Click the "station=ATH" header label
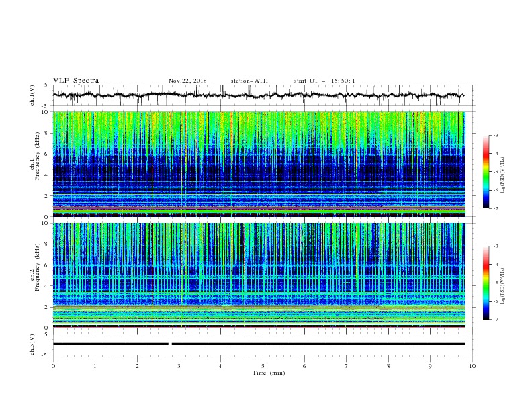This screenshot has width=532, height=411. (x=249, y=81)
